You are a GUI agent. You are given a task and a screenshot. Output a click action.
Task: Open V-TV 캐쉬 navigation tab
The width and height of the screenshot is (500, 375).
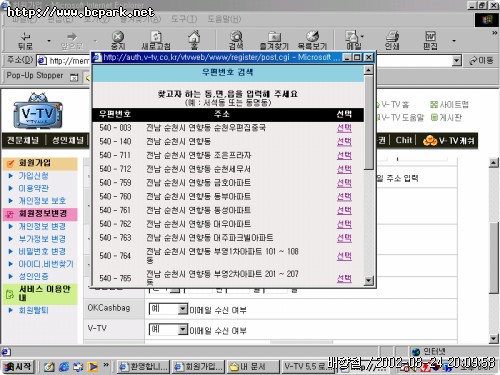pyautogui.click(x=449, y=141)
